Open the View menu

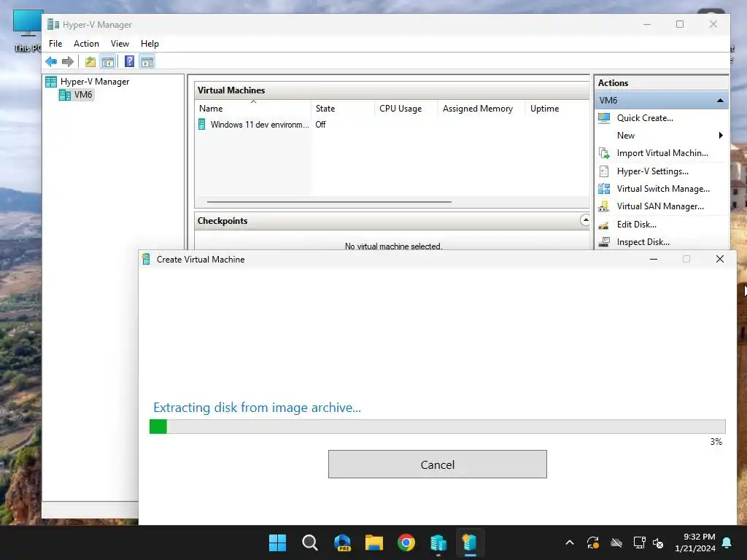coord(120,44)
